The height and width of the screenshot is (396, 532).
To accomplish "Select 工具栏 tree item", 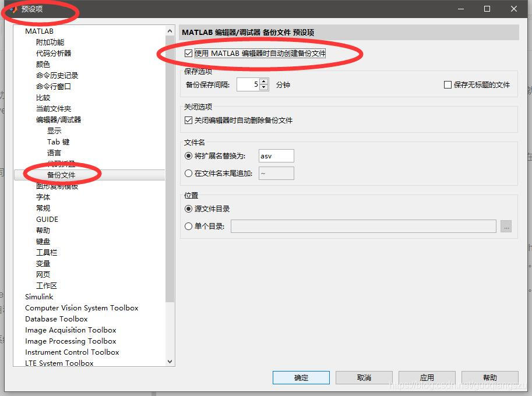I will 47,253.
